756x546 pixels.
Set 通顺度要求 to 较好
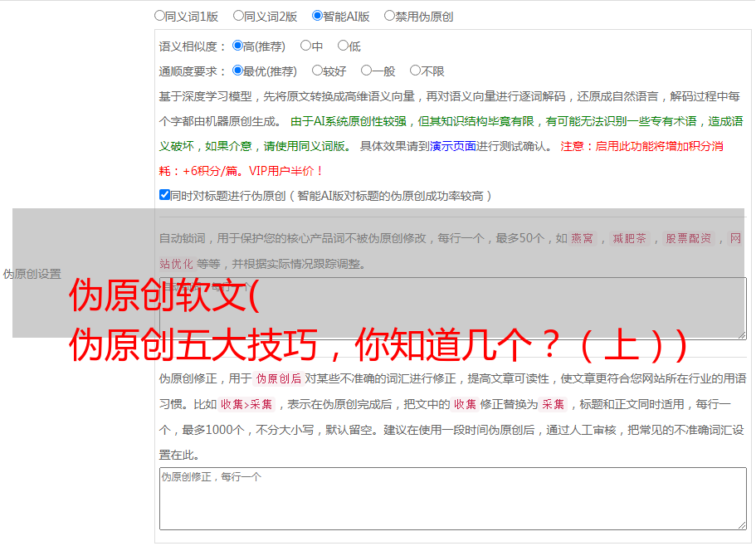click(317, 71)
